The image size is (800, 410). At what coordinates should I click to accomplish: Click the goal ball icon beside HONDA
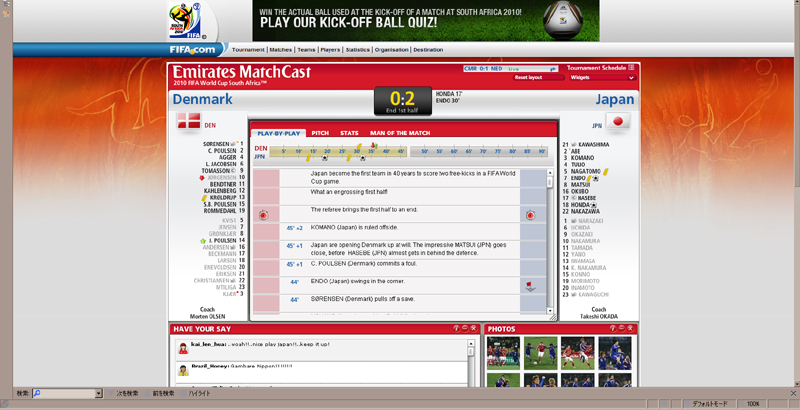point(593,205)
